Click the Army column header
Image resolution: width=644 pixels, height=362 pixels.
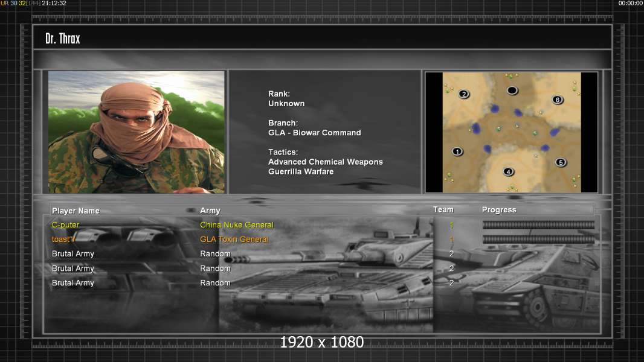210,211
